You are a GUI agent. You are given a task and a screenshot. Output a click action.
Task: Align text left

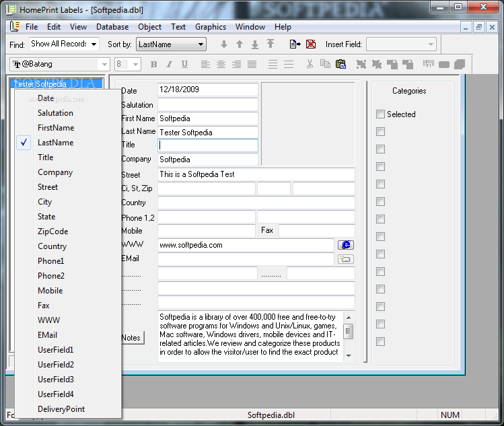point(205,65)
